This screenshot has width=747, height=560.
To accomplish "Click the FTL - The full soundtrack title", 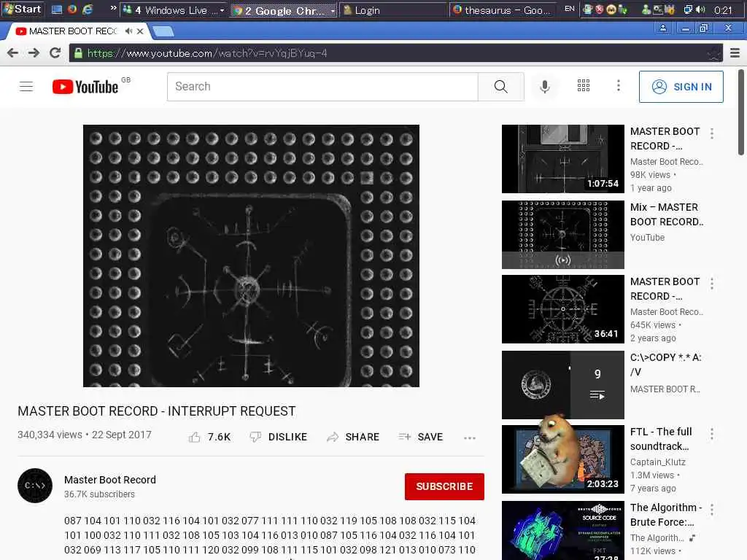I will (661, 439).
